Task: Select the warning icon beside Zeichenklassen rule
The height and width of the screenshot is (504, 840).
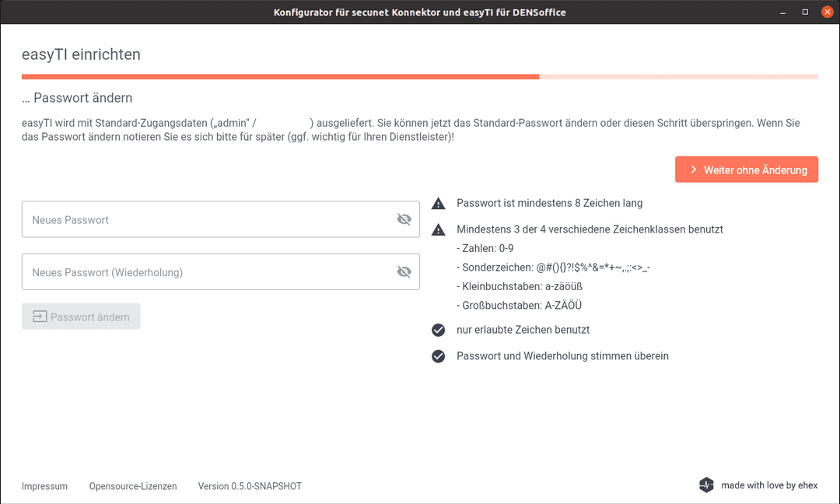Action: point(439,229)
